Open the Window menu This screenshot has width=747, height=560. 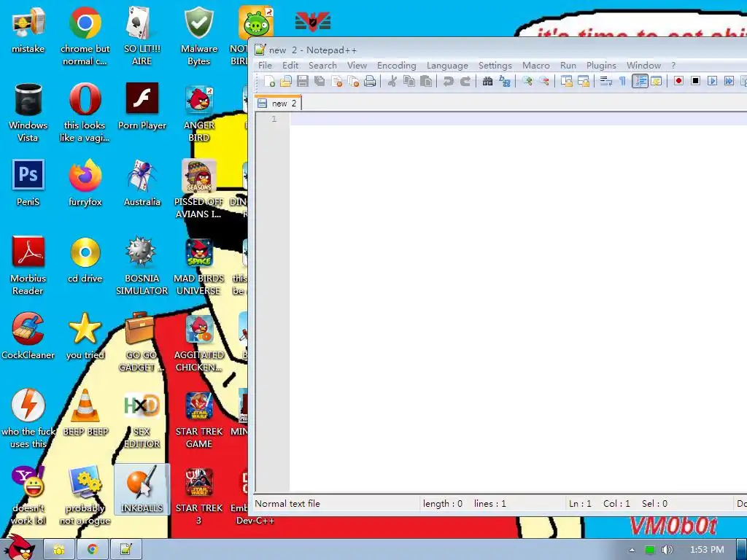643,65
